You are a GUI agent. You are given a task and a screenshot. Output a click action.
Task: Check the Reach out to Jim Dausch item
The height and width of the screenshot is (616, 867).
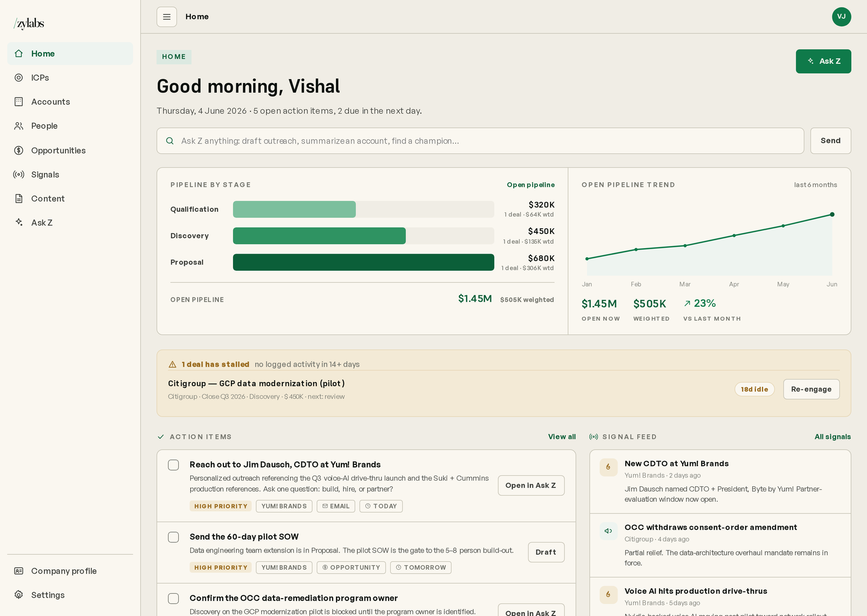pos(173,465)
